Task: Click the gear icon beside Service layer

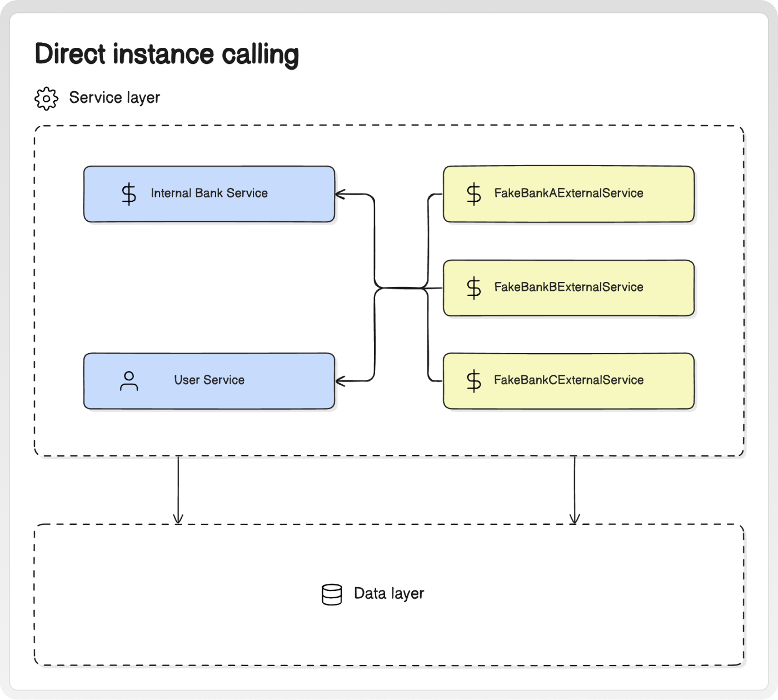Action: (46, 98)
